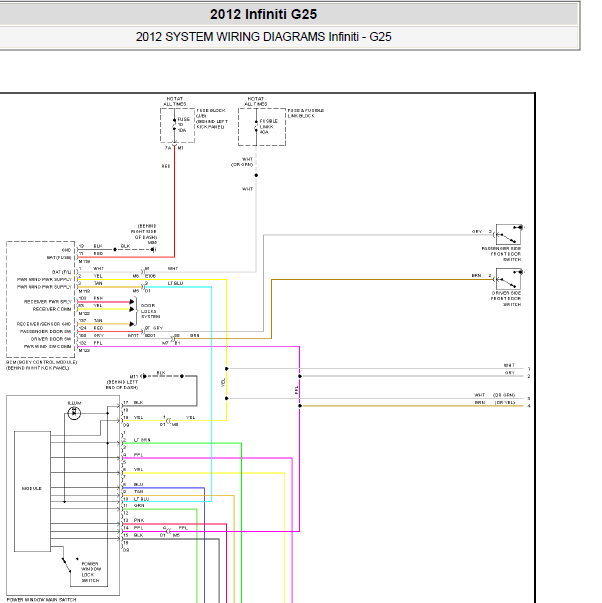Click the 'LT BLU' label at switch pin 10
Screen dimensions: 602x603
pyautogui.click(x=141, y=499)
